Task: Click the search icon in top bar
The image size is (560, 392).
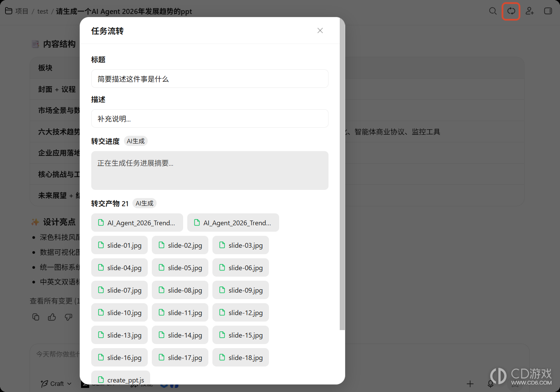Action: pyautogui.click(x=493, y=11)
